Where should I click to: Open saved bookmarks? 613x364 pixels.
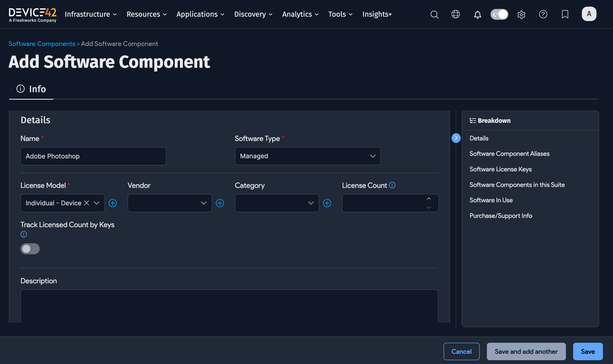tap(564, 14)
